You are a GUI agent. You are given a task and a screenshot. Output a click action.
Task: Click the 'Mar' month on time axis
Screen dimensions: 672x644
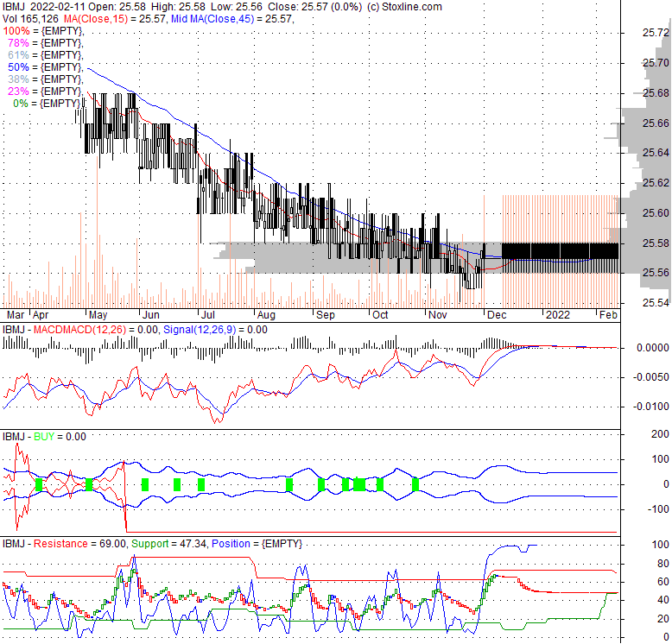tap(16, 315)
